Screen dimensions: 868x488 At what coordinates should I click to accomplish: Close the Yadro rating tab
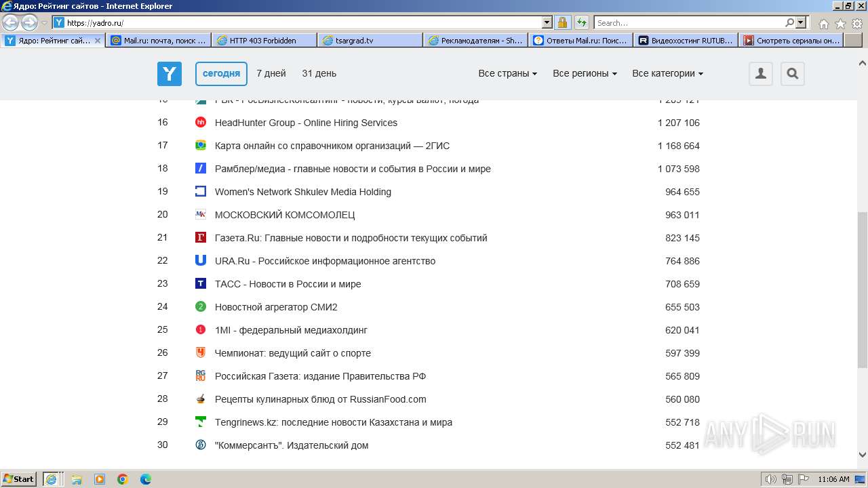97,41
